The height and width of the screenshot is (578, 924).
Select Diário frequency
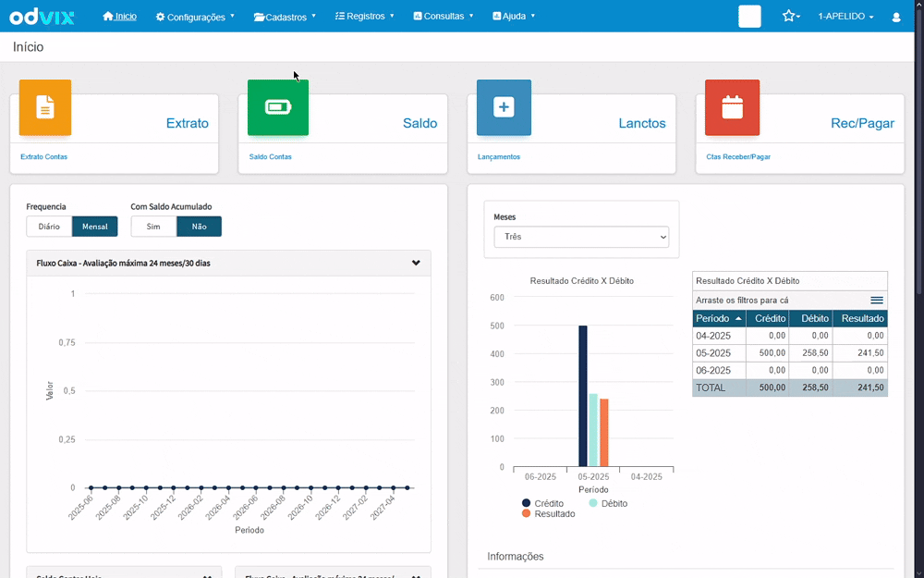49,227
